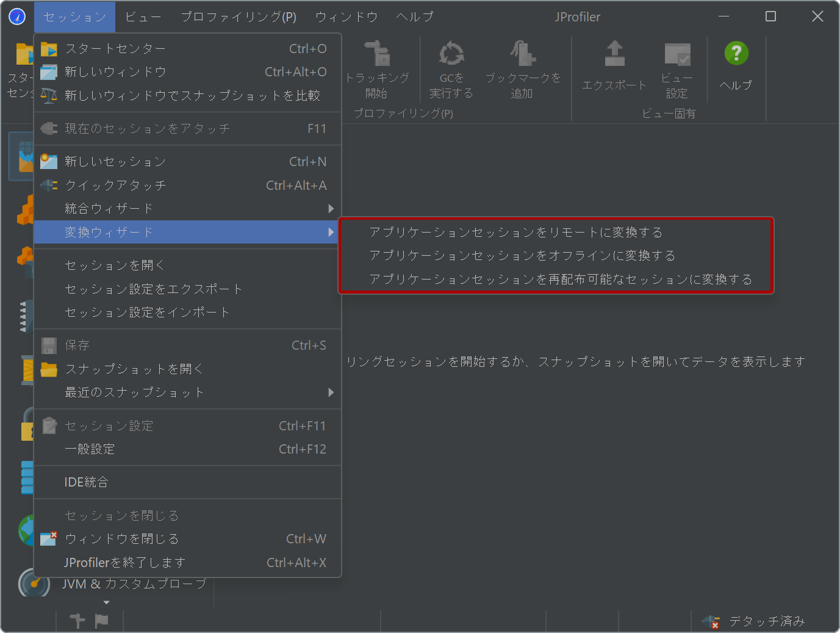Open the プロファイリング(P) menu

tap(239, 17)
